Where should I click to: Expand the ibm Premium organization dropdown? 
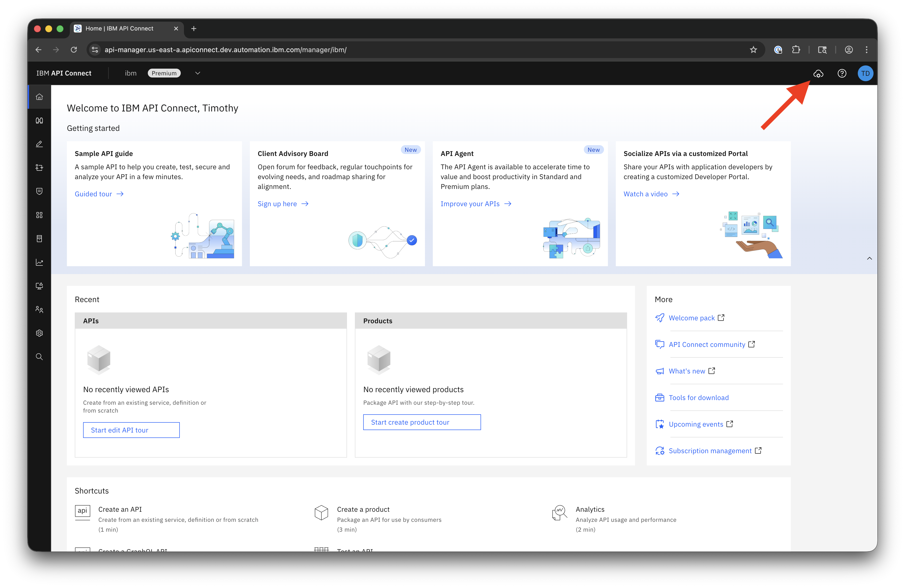tap(197, 73)
